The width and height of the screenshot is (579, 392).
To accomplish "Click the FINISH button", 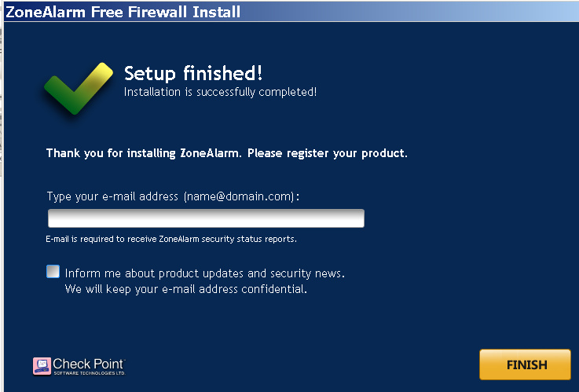I will tap(525, 365).
